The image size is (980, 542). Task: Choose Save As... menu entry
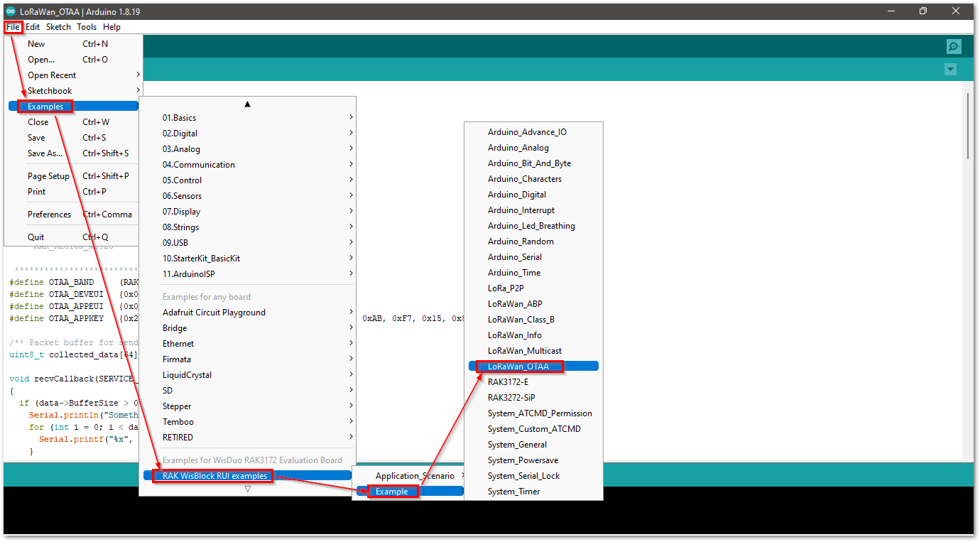74,153
